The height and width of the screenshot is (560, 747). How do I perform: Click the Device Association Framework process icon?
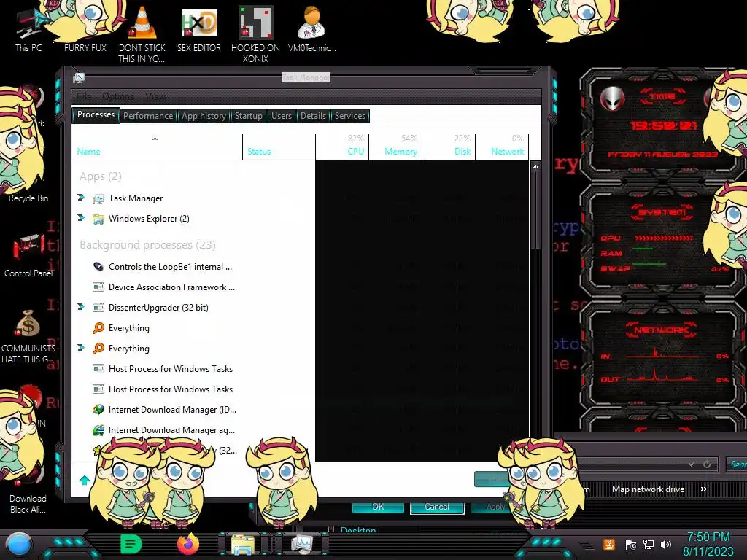(x=98, y=287)
